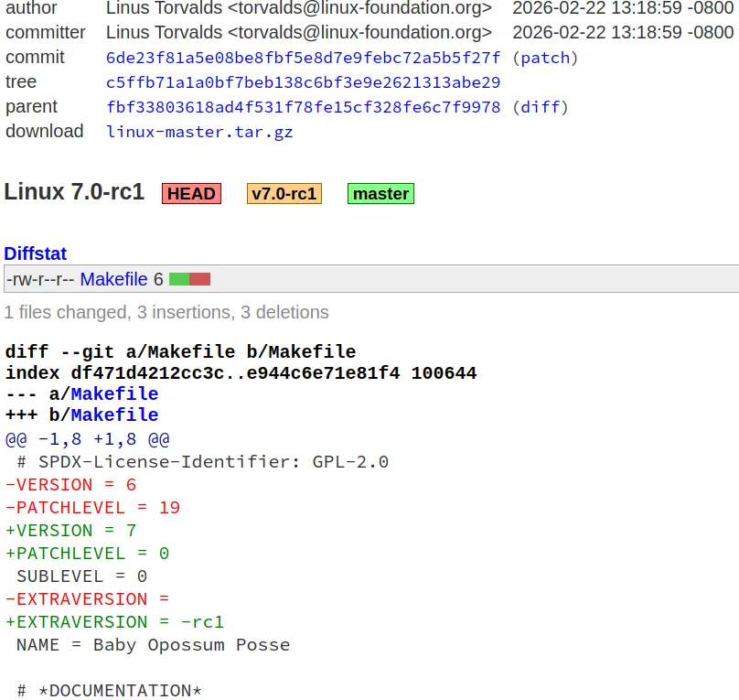
Task: Open tree hash c5ffb71a1a0b link
Action: pos(303,82)
